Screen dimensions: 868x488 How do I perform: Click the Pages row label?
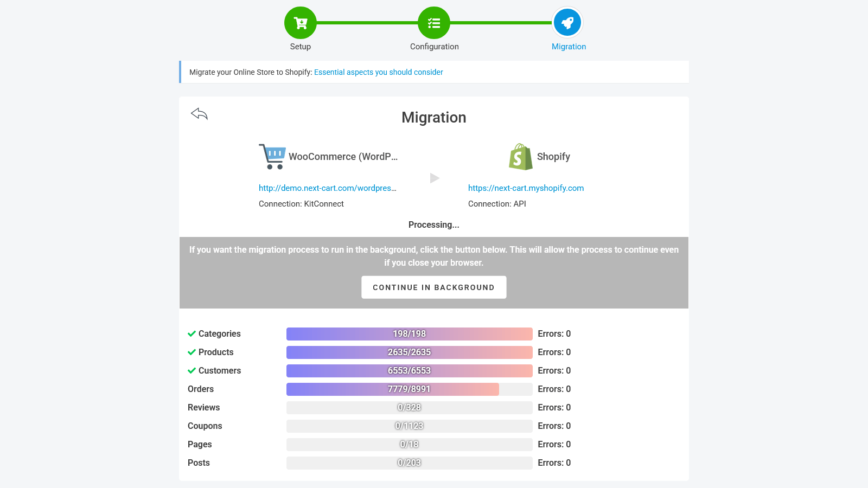click(200, 445)
